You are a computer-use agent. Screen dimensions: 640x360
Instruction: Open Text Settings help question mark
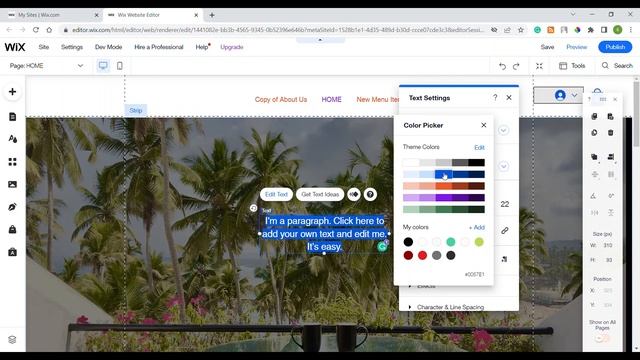coord(495,98)
